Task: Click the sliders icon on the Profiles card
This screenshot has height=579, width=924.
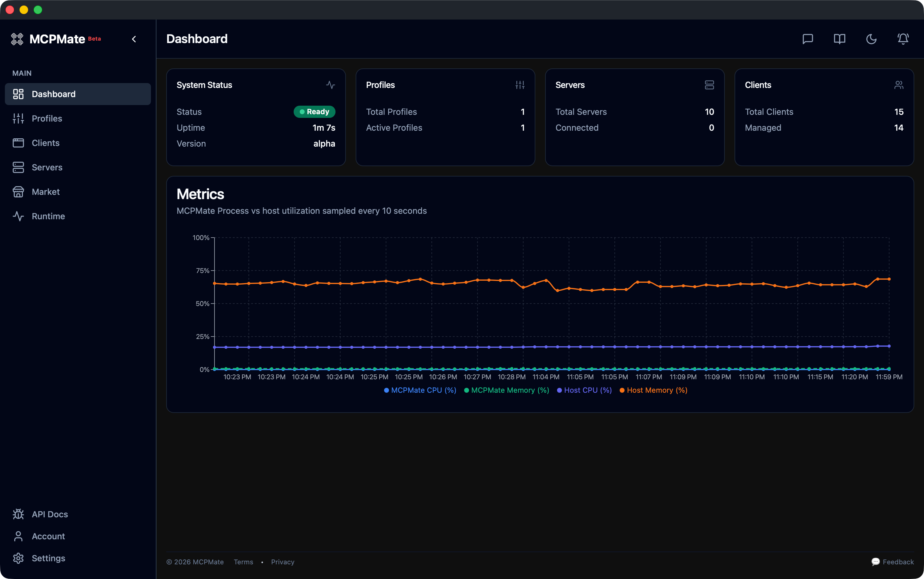Action: (x=519, y=85)
